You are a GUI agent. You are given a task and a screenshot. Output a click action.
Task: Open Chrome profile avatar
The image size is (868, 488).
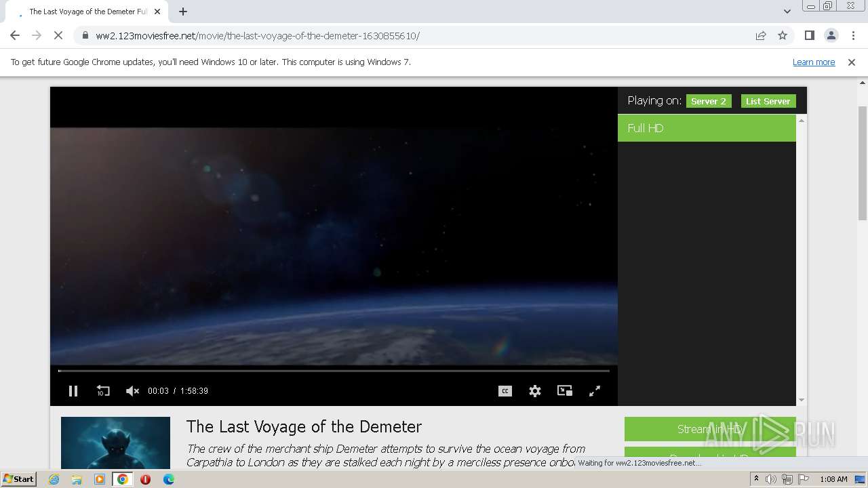(831, 36)
